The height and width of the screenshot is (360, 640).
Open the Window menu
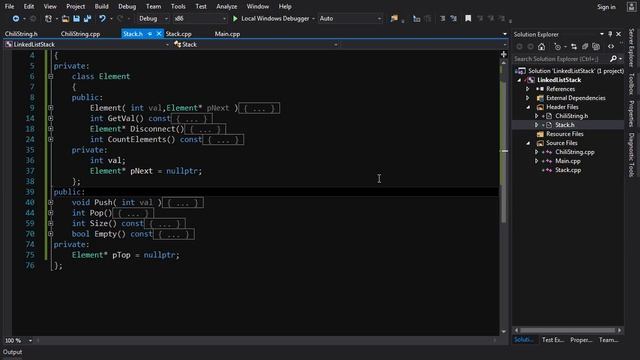click(x=258, y=7)
